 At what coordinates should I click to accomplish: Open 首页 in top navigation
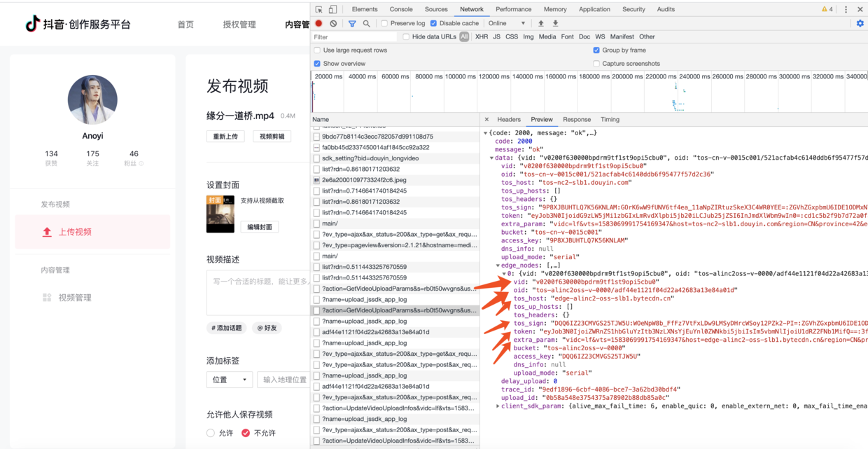[185, 25]
